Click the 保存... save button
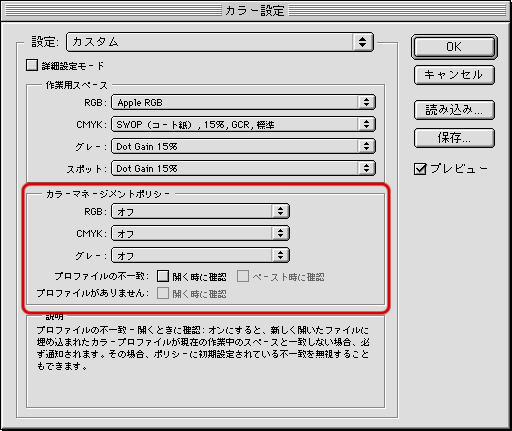This screenshot has height=431, width=512. 454,138
